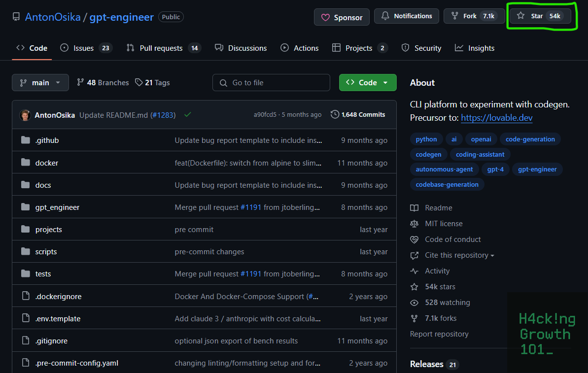Click the folder icon for gpt_engineer
Screen dimensions: 588x373
pyautogui.click(x=26, y=207)
